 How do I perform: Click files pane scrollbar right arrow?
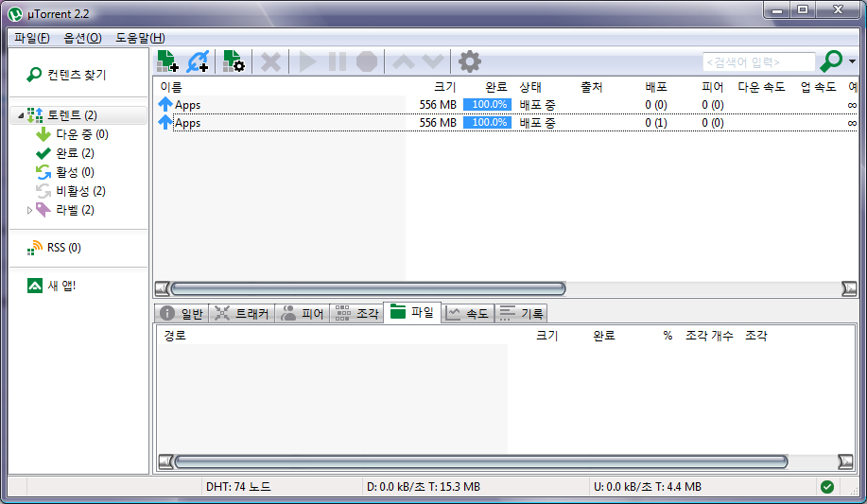click(846, 462)
